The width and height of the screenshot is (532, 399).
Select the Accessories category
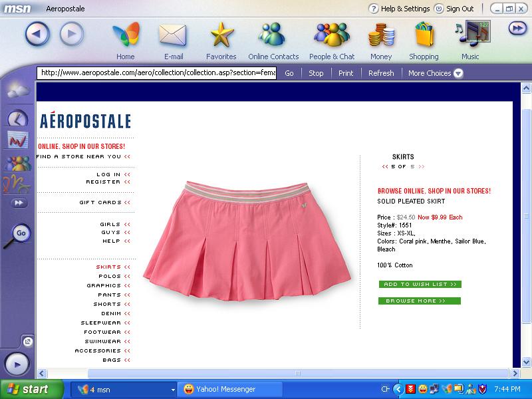[102, 350]
